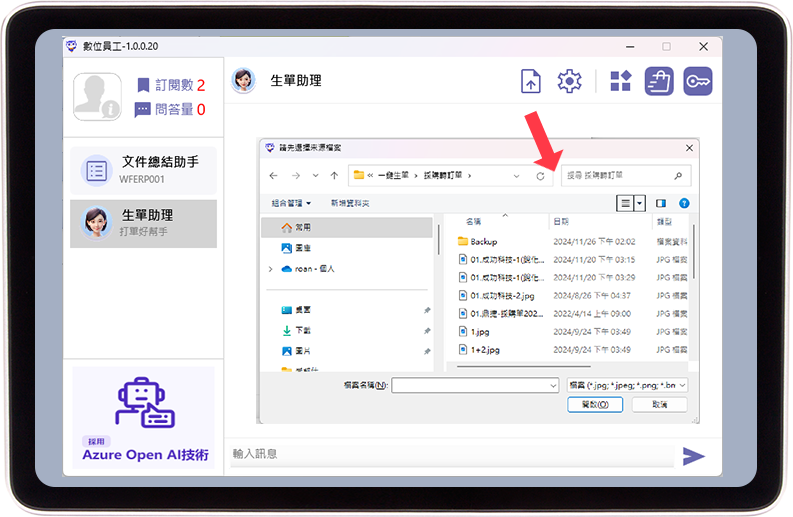Click the key license icon
The image size is (793, 517).
point(697,82)
